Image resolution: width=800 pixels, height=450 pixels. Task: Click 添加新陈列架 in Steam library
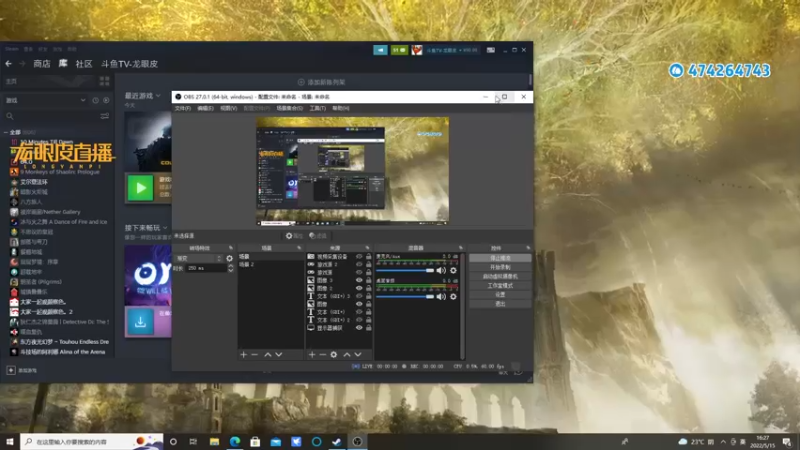[x=321, y=82]
